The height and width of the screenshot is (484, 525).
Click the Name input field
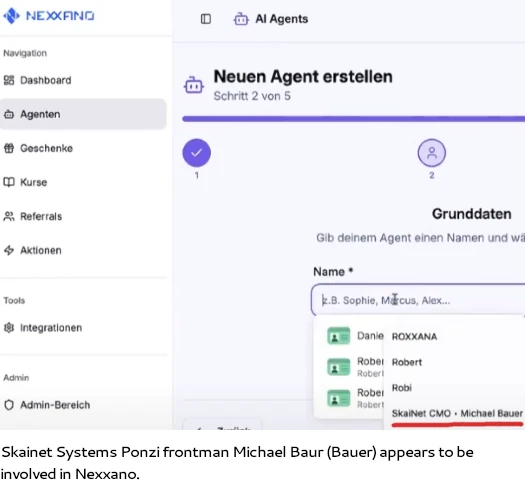418,300
